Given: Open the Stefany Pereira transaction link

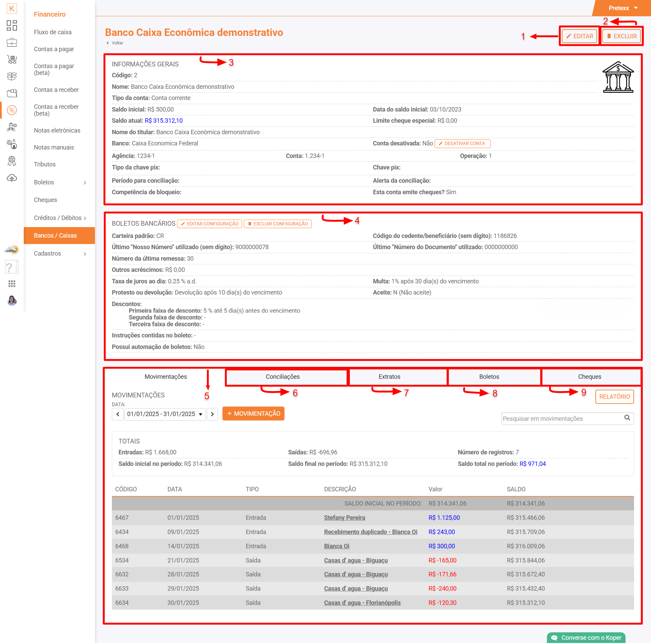Looking at the screenshot, I should pos(344,518).
